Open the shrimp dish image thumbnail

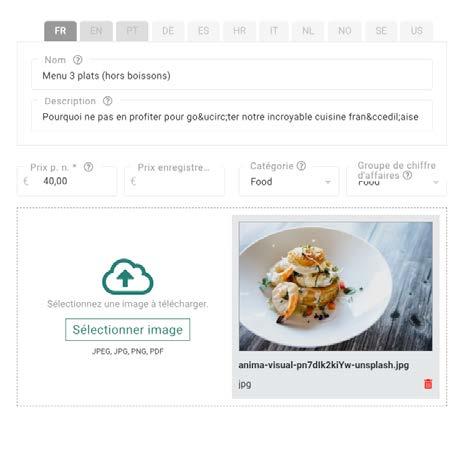point(336,286)
